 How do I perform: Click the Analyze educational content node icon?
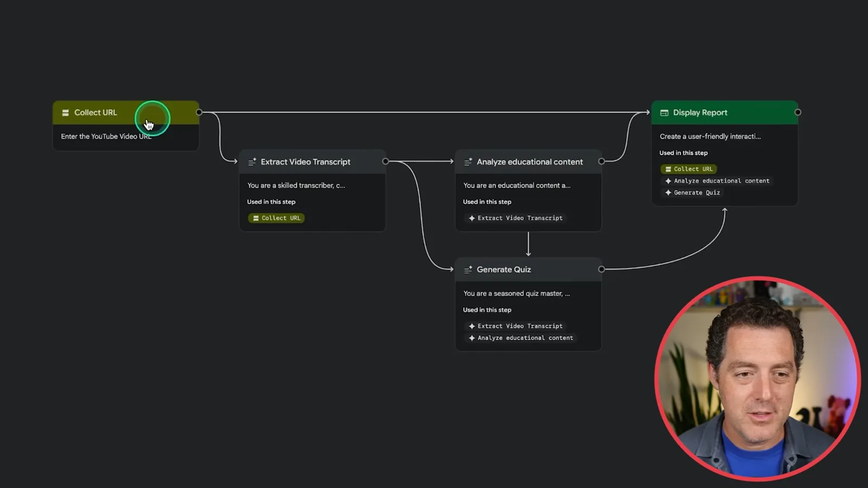tap(468, 162)
